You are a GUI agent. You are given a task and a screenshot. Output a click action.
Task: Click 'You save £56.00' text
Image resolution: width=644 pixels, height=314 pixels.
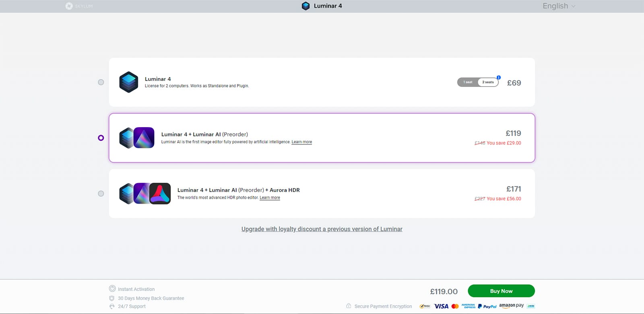pos(504,199)
